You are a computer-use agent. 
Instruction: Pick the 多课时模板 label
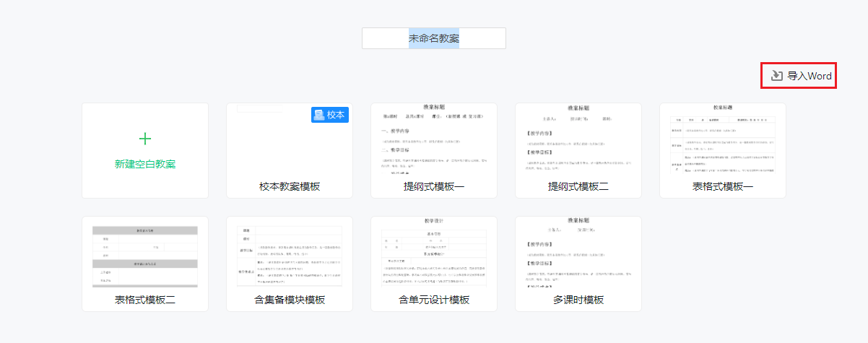tap(578, 300)
